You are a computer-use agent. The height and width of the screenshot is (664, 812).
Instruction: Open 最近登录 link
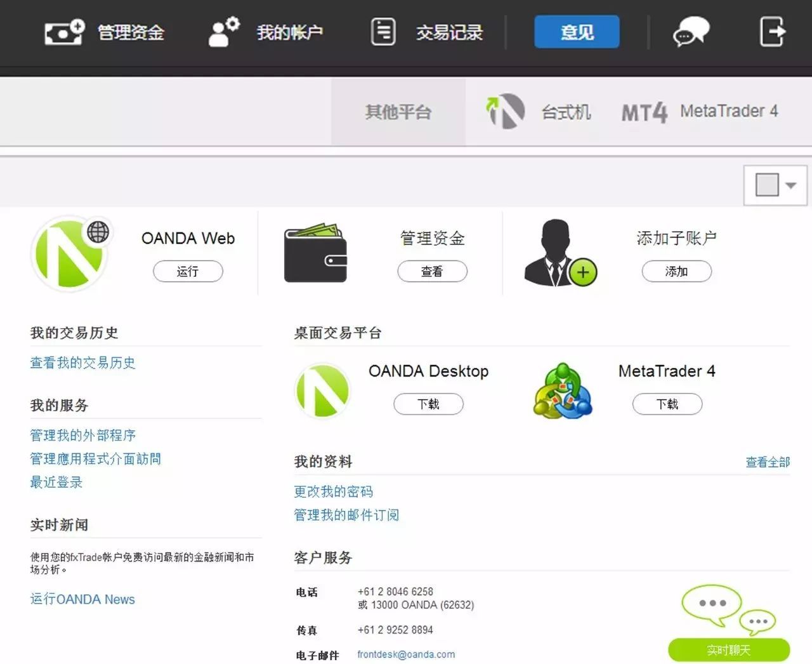56,482
